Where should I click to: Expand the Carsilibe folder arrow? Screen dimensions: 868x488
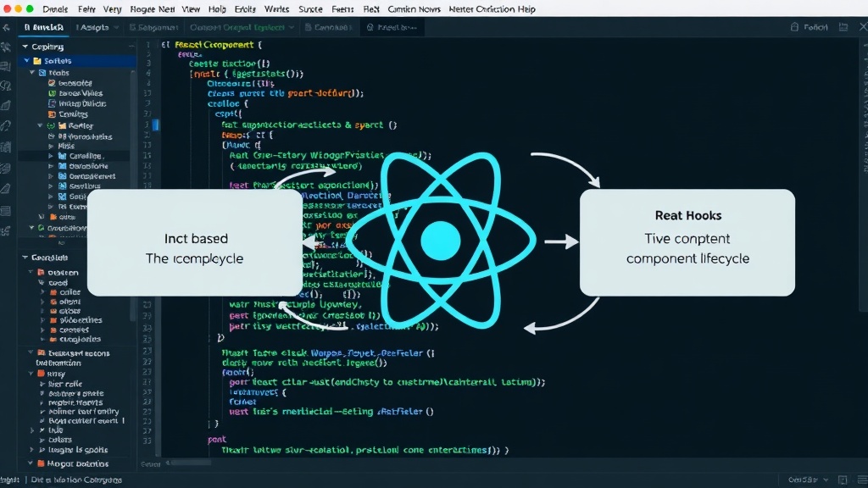tap(51, 156)
